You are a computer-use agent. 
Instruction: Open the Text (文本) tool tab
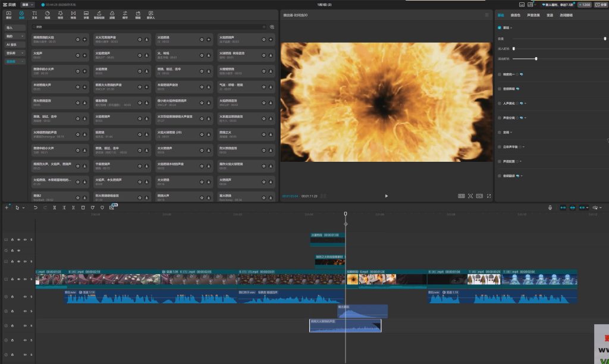click(x=34, y=15)
